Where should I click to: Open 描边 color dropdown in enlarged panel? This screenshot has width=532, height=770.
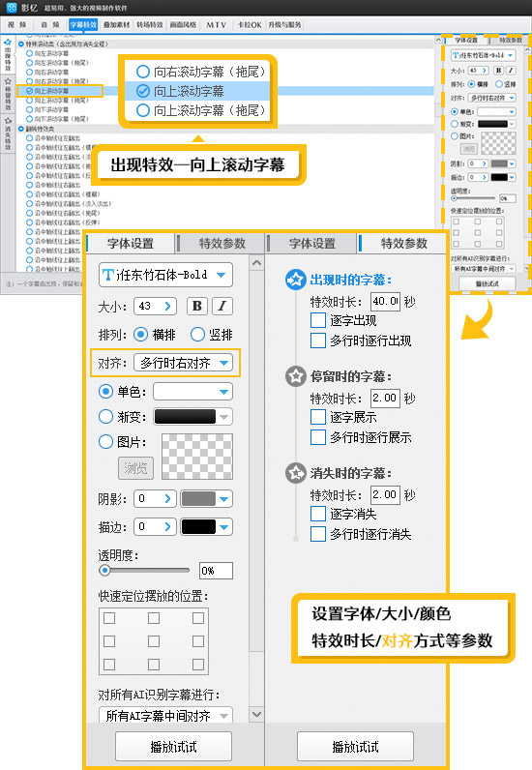[224, 527]
